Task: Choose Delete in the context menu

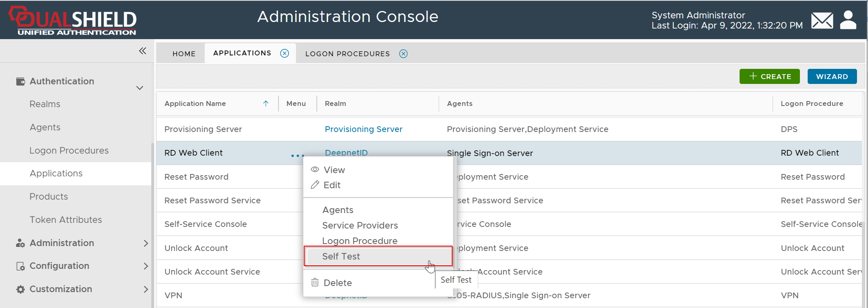Action: tap(337, 283)
